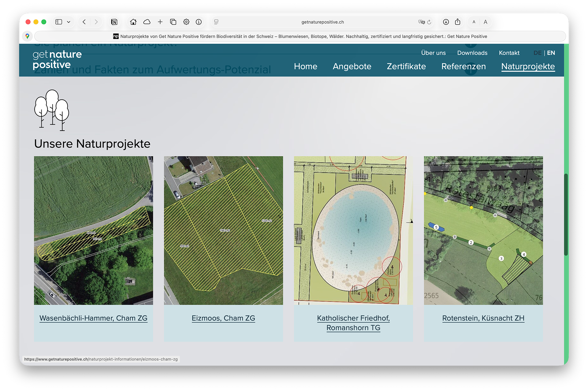This screenshot has height=391, width=588.
Task: Switch site language to EN
Action: click(551, 53)
